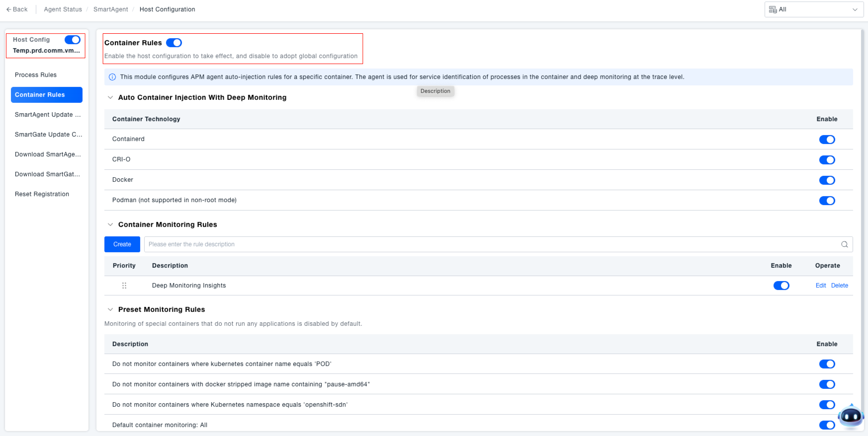
Task: Open the All dropdown at top right
Action: click(x=814, y=9)
